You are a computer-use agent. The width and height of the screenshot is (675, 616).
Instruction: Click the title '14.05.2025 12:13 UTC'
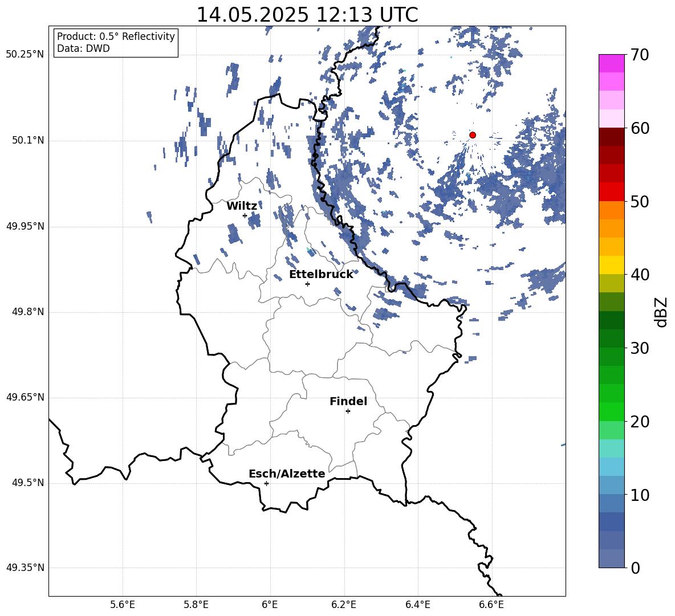(x=307, y=15)
